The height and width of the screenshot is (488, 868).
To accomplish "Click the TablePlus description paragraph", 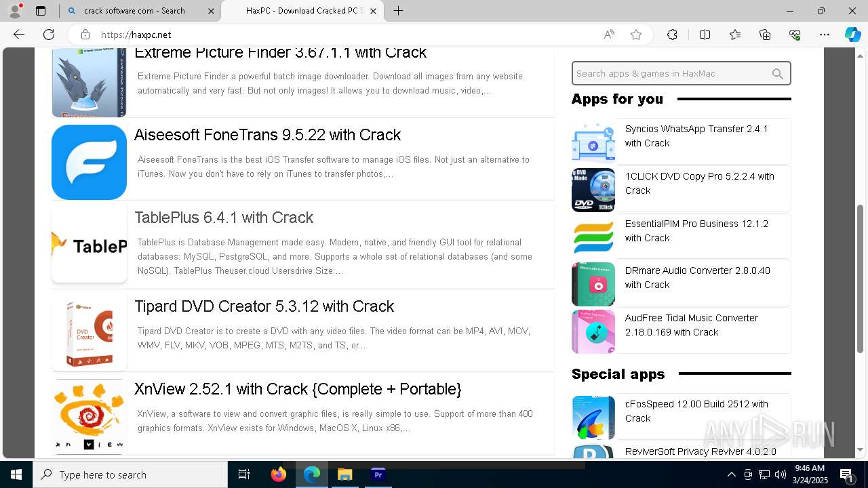I will [334, 256].
